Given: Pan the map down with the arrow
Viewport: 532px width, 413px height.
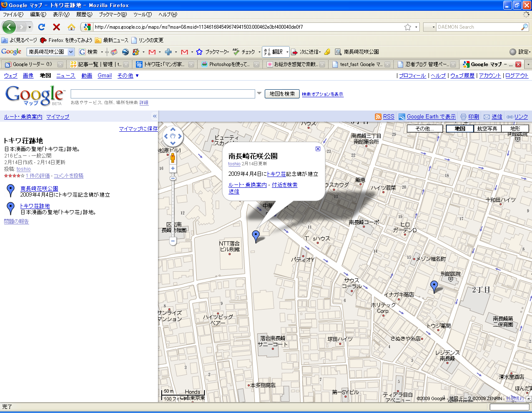Looking at the screenshot, I should (x=173, y=143).
